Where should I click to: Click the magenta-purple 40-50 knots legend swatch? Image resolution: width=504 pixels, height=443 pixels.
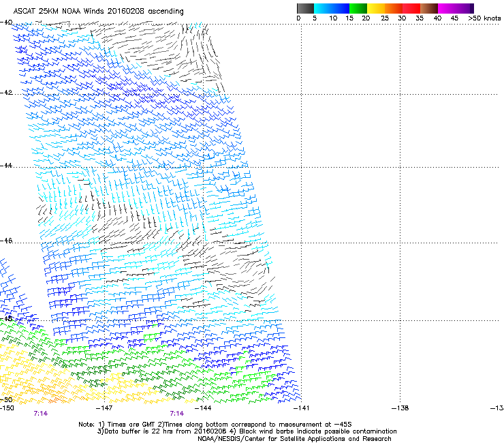coord(456,8)
